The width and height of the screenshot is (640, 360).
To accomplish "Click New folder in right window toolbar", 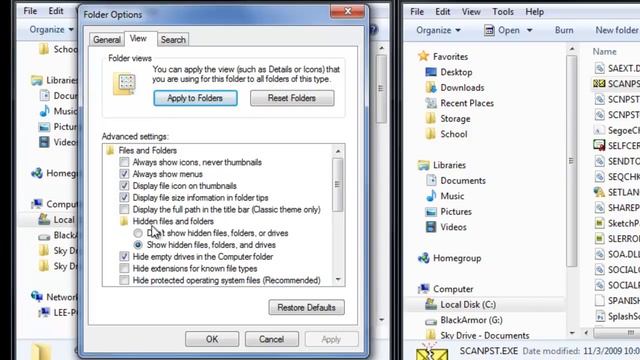I will pyautogui.click(x=616, y=30).
